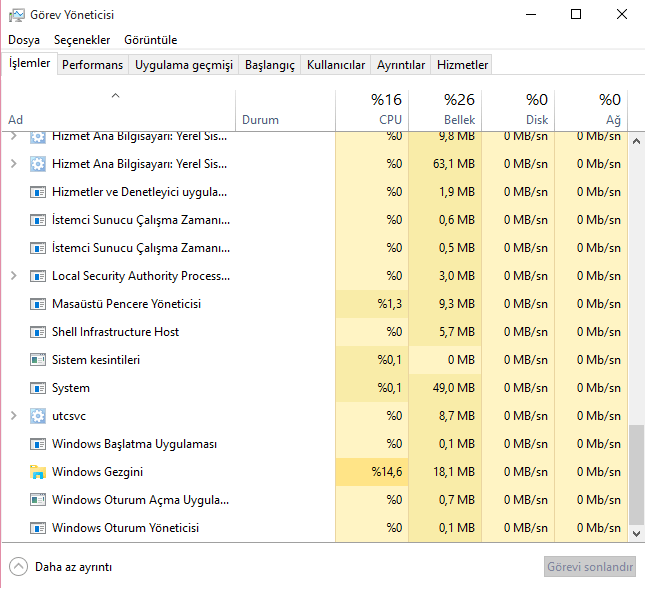This screenshot has width=645, height=589.
Task: Collapse view with Daha az ayrıntı
Action: (x=61, y=567)
